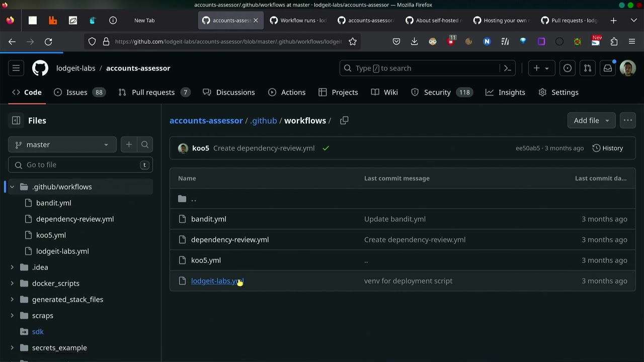Open the Add file dropdown
This screenshot has width=644, height=362.
click(x=591, y=120)
